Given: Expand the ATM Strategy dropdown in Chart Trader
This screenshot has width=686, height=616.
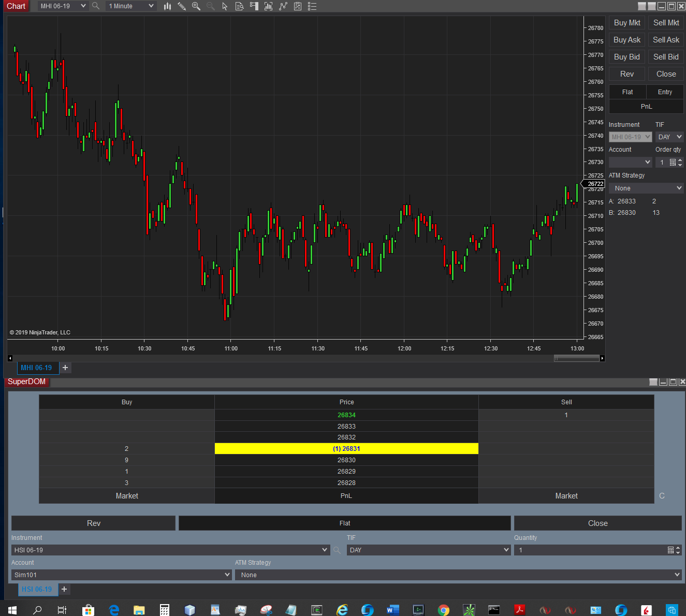Looking at the screenshot, I should tap(679, 188).
